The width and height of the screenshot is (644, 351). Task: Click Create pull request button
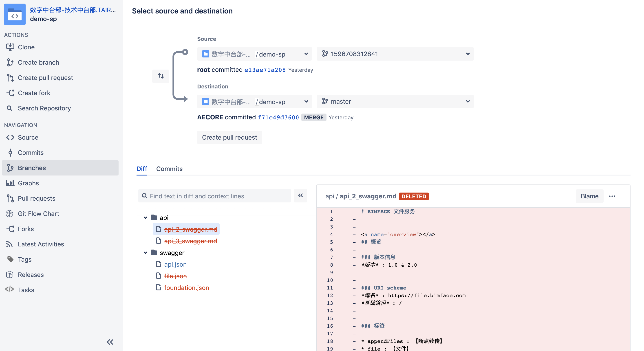coord(229,137)
